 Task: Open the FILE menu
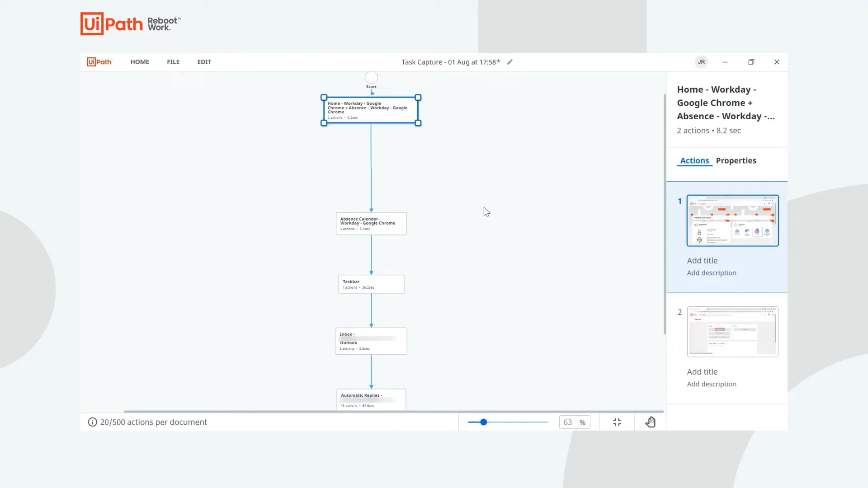click(x=173, y=62)
